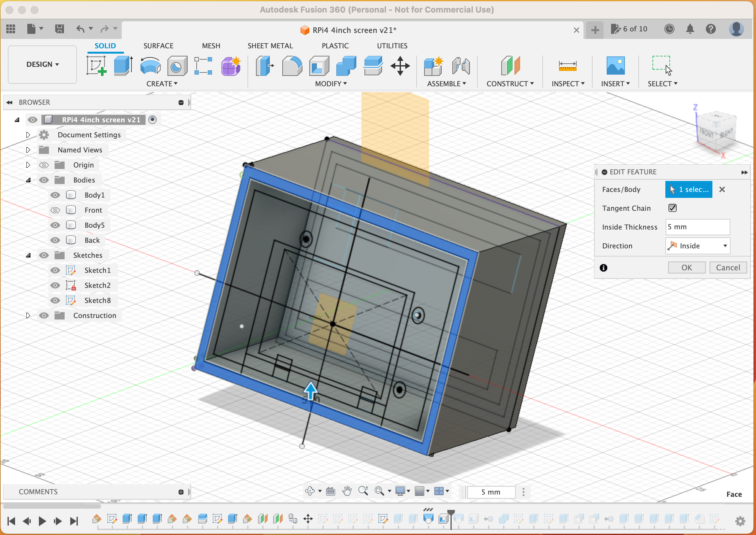Expand the Document Settings node
This screenshot has width=756, height=535.
[28, 135]
